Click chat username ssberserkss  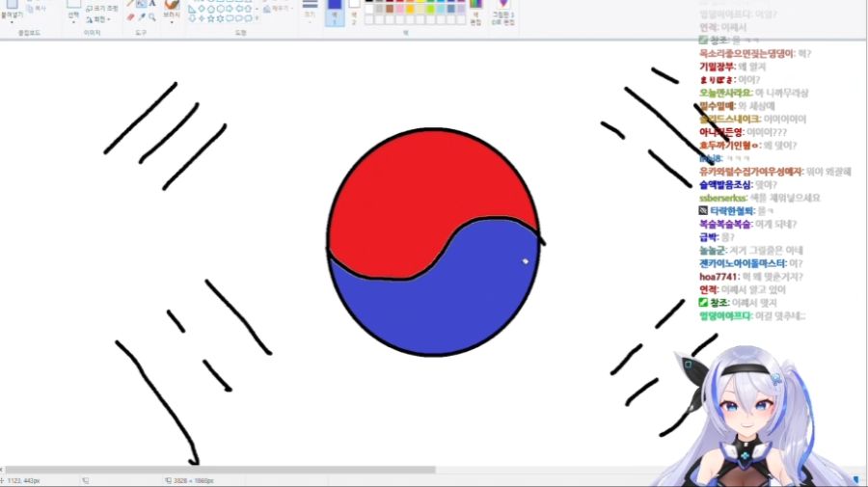pos(722,198)
